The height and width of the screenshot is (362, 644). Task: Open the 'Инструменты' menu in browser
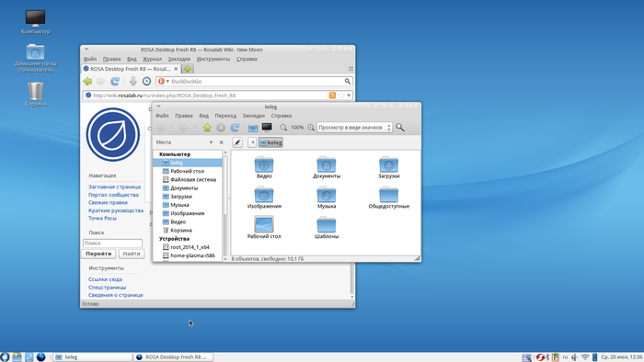coord(213,59)
